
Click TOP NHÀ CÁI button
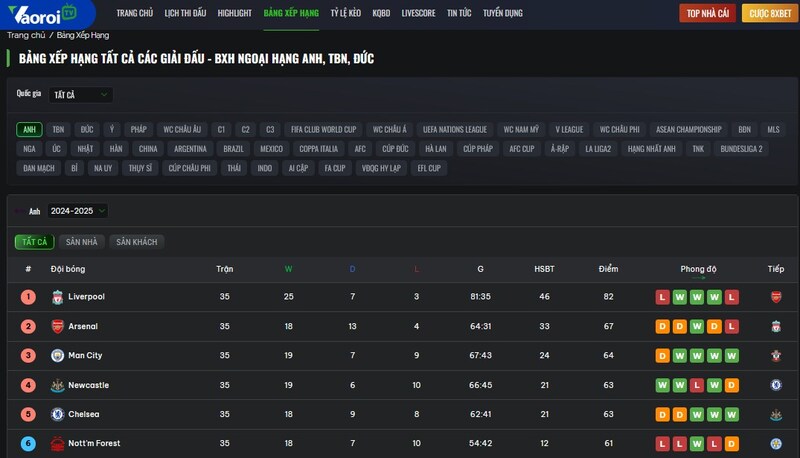tap(708, 13)
